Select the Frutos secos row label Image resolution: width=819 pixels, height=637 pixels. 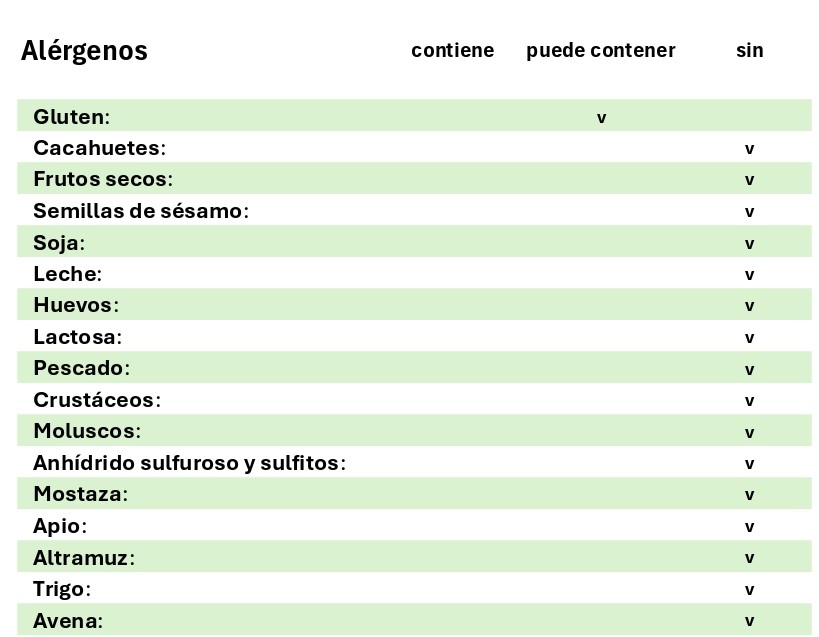click(102, 180)
